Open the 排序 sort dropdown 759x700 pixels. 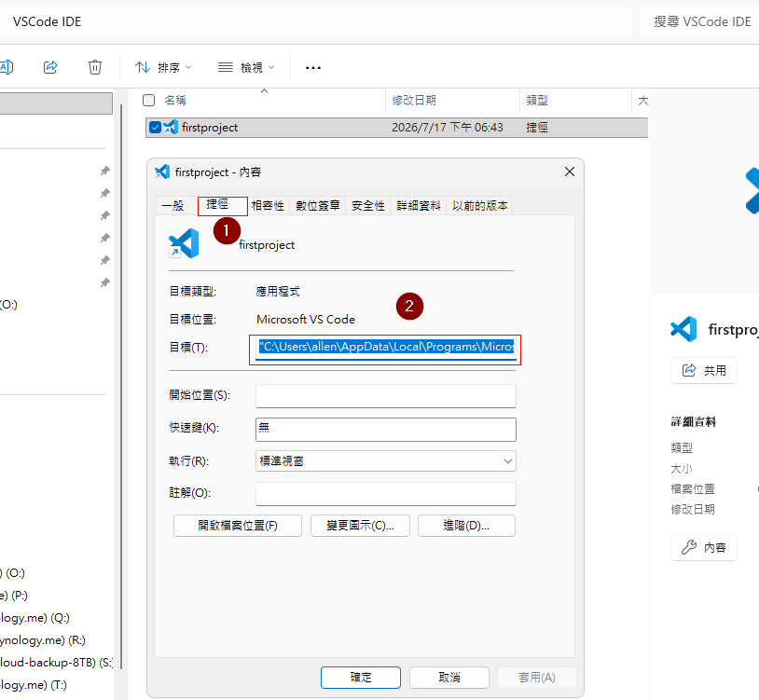[x=163, y=67]
